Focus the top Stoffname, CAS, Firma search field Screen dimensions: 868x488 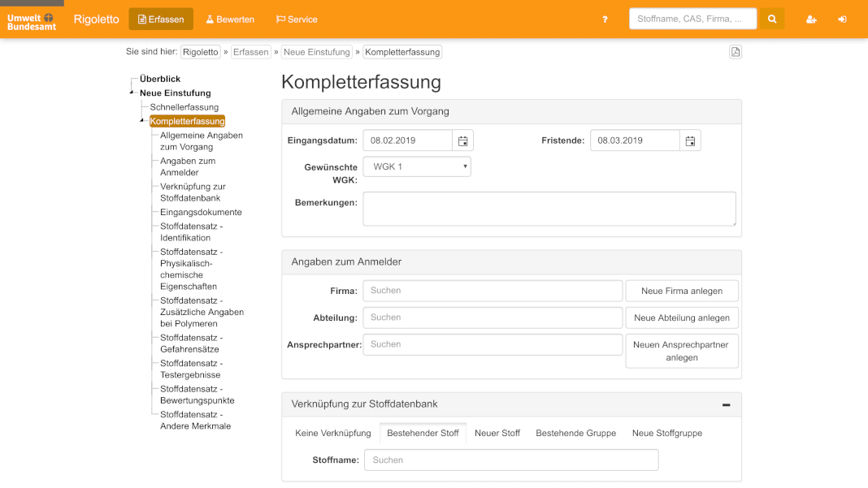tap(692, 19)
